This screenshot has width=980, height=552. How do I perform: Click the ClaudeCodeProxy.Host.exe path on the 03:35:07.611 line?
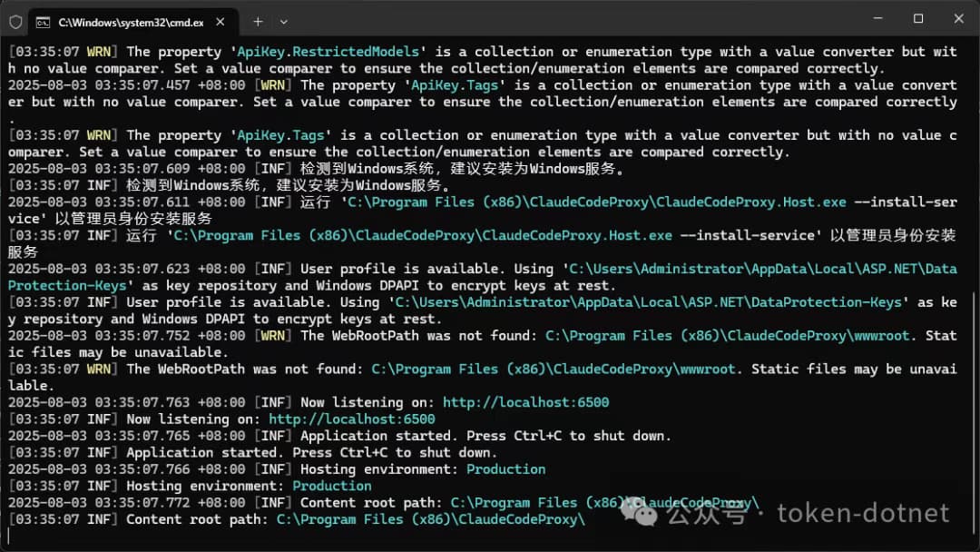click(x=597, y=202)
